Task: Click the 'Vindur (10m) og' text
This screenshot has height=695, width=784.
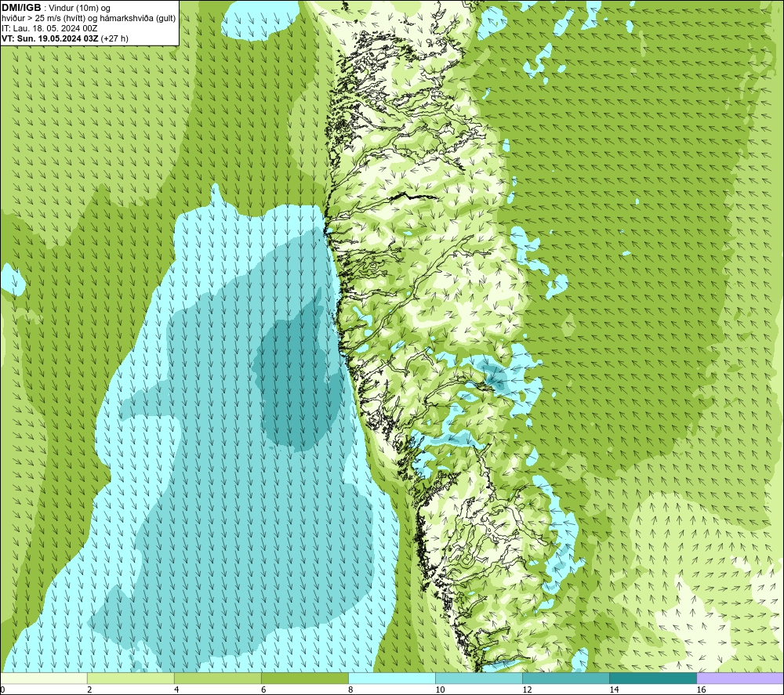Action: [80, 9]
